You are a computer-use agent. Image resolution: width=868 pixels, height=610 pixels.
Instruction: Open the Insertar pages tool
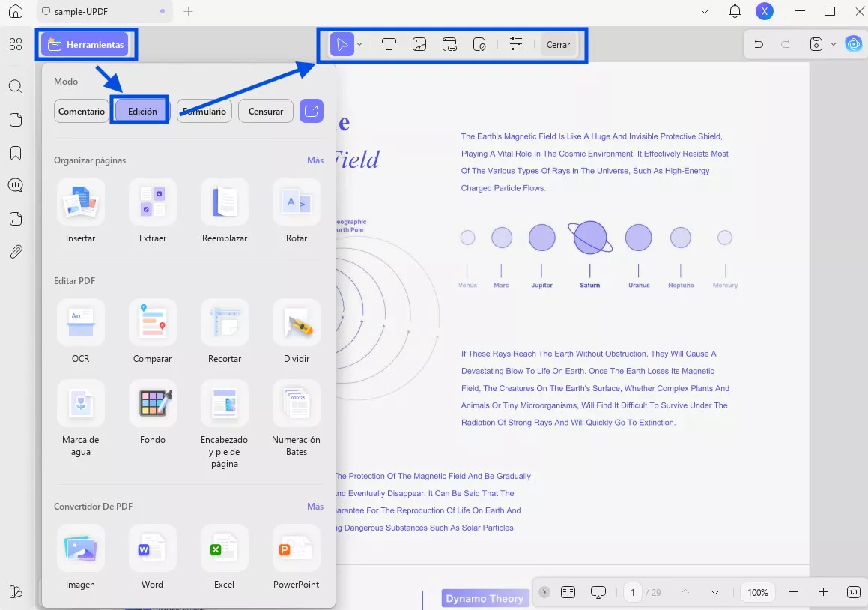(x=81, y=211)
